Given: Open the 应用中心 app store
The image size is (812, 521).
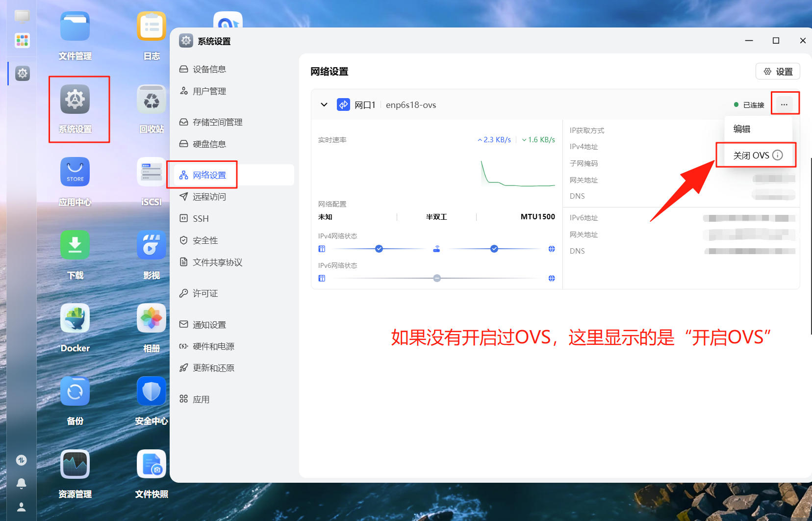Looking at the screenshot, I should [x=75, y=172].
